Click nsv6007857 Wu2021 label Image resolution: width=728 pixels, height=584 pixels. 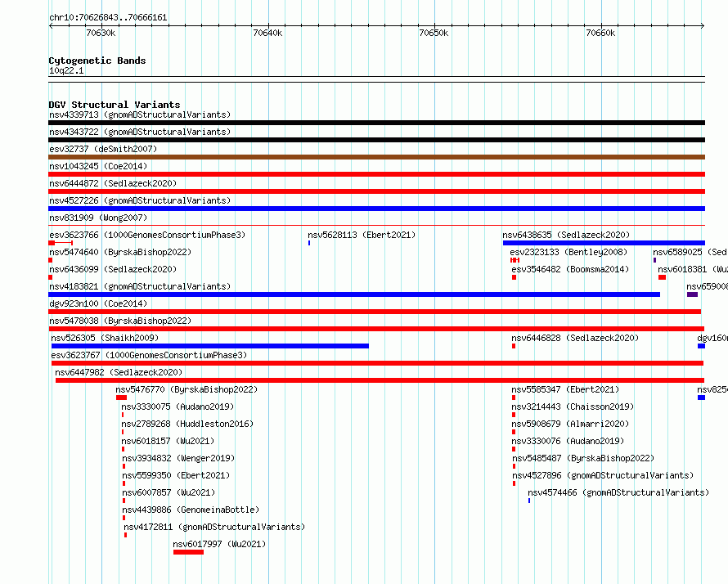point(169,492)
